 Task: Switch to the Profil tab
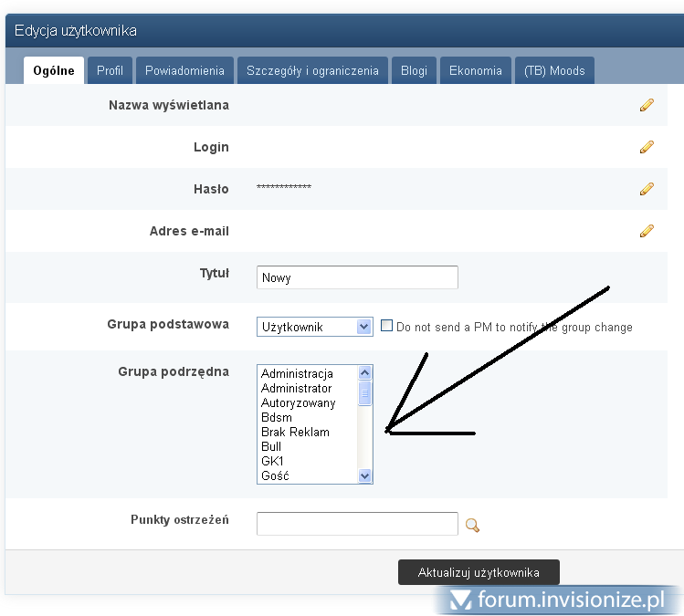(x=110, y=71)
